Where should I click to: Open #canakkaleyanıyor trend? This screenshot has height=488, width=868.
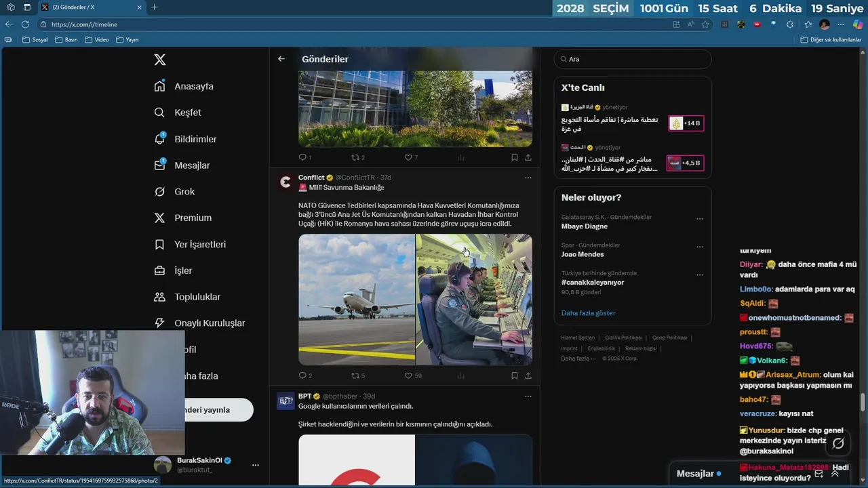click(593, 282)
